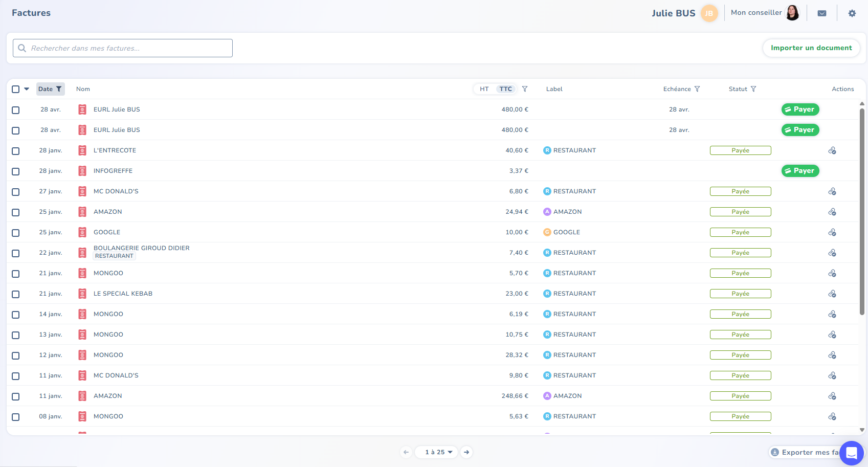Click the RESTAURANT label for L'ENTRECOTE
The image size is (868, 467).
[x=570, y=150]
